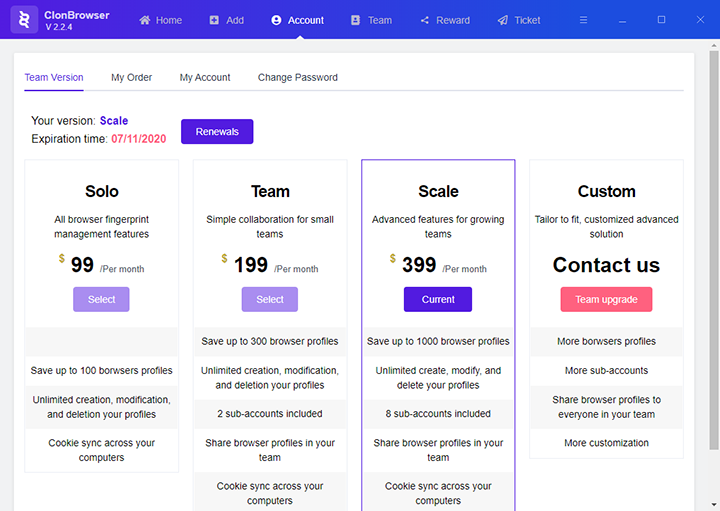Screen dimensions: 720x511
Task: Click the purple Scale version text
Action: (x=114, y=121)
